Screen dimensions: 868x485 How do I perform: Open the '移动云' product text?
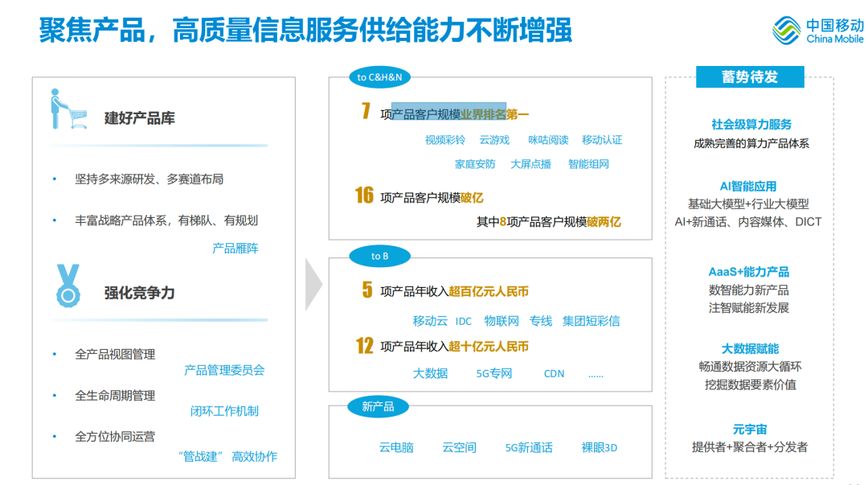(430, 321)
